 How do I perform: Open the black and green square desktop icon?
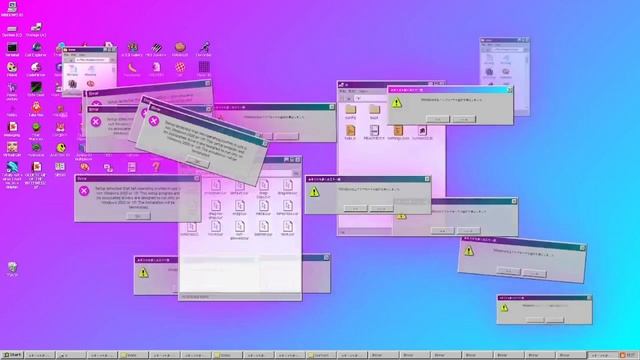coord(36,87)
